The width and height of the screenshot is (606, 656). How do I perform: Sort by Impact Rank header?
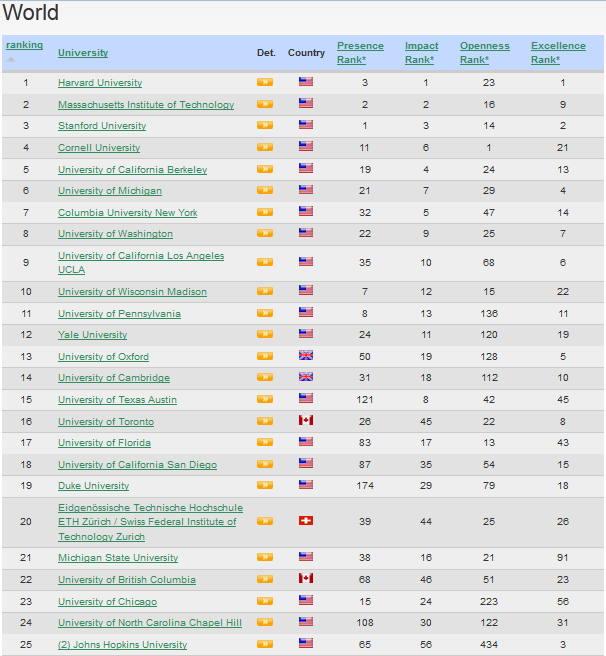[x=421, y=53]
